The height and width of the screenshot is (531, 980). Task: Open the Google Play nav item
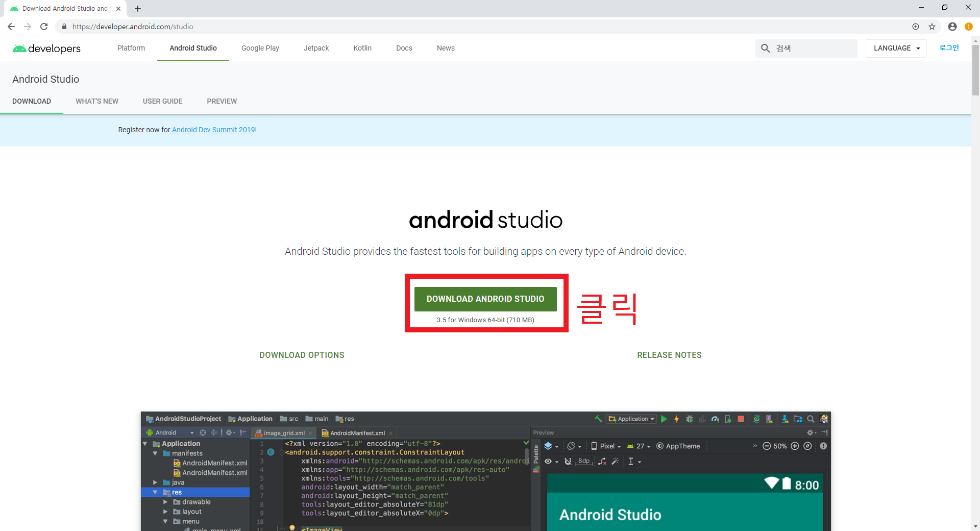260,48
